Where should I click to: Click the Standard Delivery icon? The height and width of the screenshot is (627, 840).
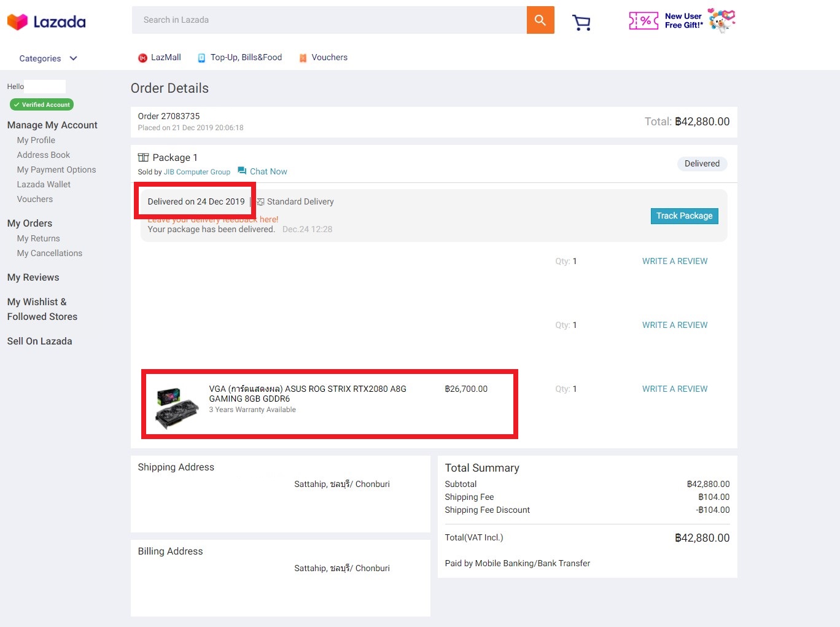(260, 201)
